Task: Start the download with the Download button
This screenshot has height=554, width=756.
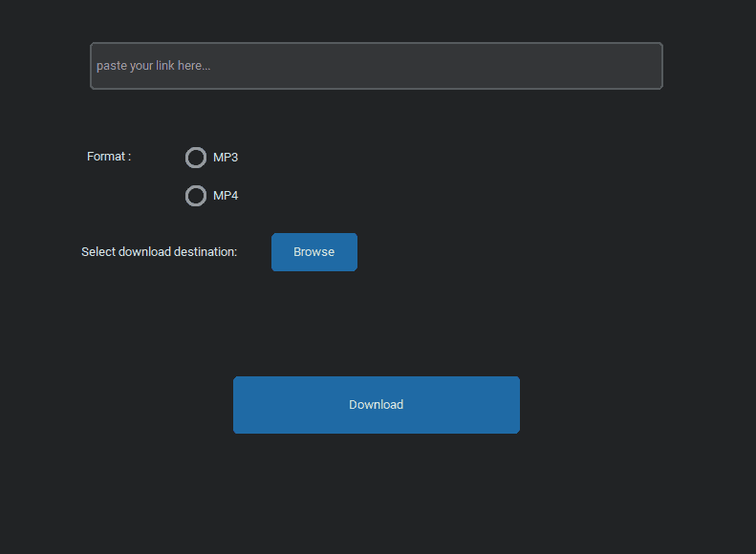Action: point(377,405)
